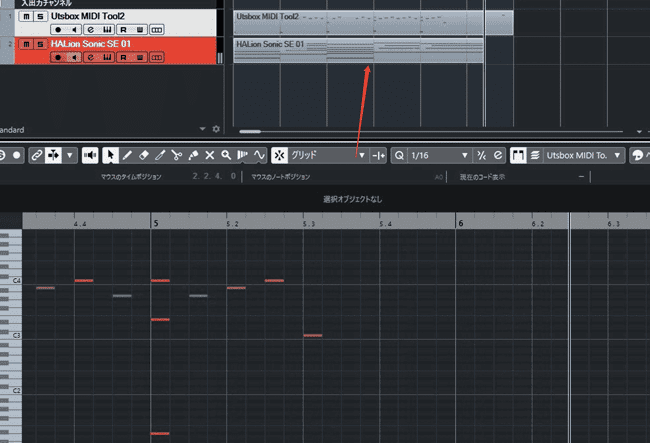Click the C4 key on piano keyboard
Viewport: 650px width, 443px height.
[x=11, y=281]
